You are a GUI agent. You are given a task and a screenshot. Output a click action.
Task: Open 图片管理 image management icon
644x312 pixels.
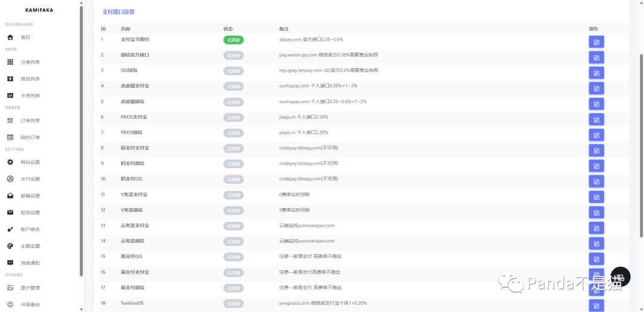click(x=11, y=288)
